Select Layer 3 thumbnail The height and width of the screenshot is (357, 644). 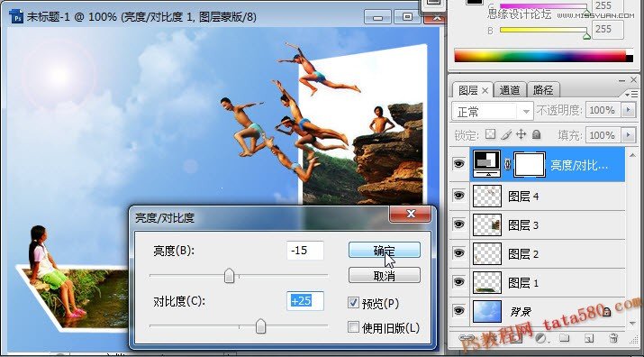coord(487,224)
